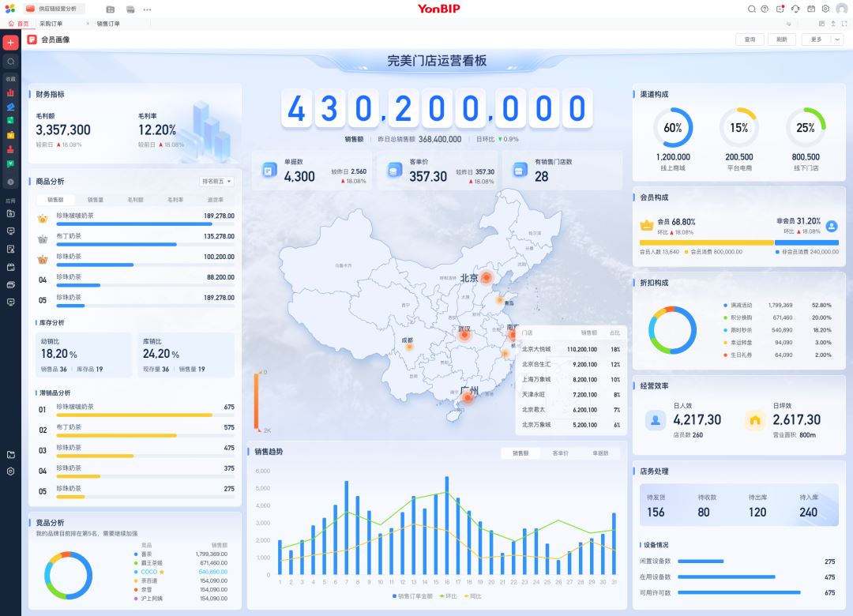Open the help question mark icon

click(x=765, y=9)
